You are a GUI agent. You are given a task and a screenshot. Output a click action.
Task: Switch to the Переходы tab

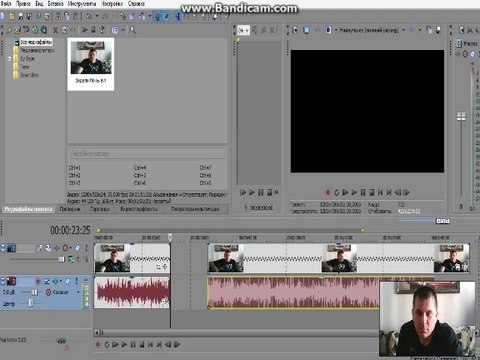(99, 209)
